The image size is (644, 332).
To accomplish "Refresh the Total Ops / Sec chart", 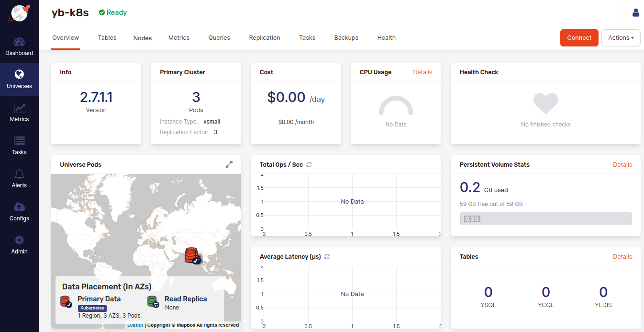I will [x=309, y=165].
